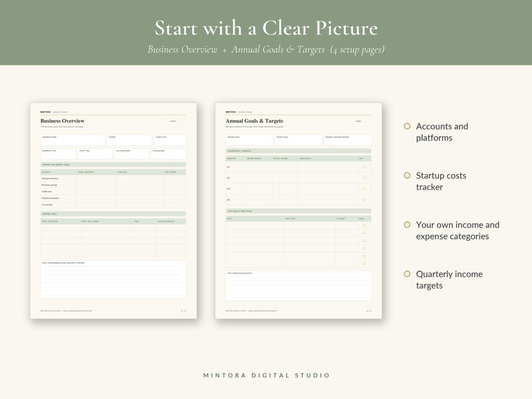Click the 'Tax savings' account row

[x=113, y=205]
